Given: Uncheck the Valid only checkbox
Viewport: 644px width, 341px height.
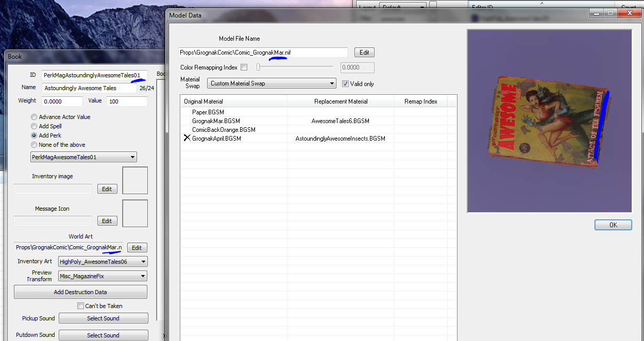Looking at the screenshot, I should click(346, 83).
